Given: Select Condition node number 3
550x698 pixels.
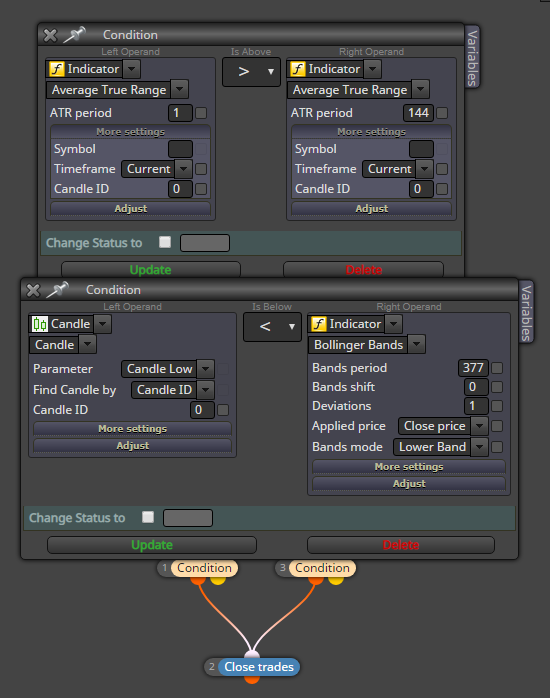Looking at the screenshot, I should pos(322,568).
